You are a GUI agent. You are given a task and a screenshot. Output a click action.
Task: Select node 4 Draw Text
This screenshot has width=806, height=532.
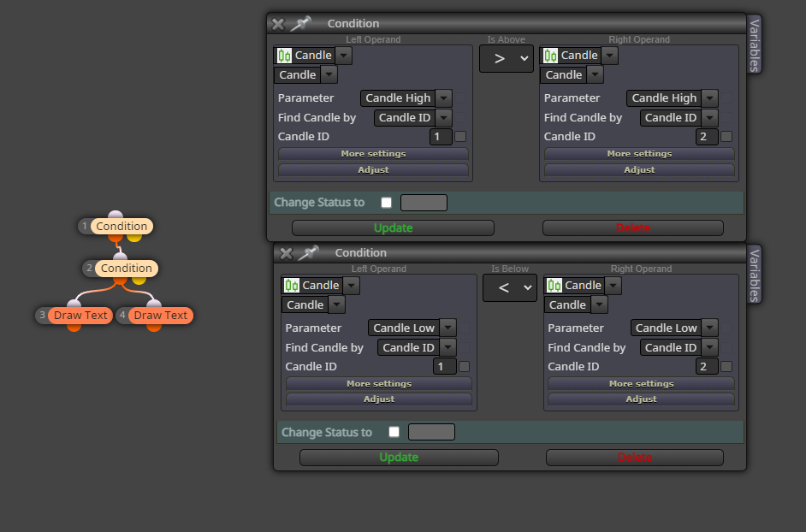point(160,316)
